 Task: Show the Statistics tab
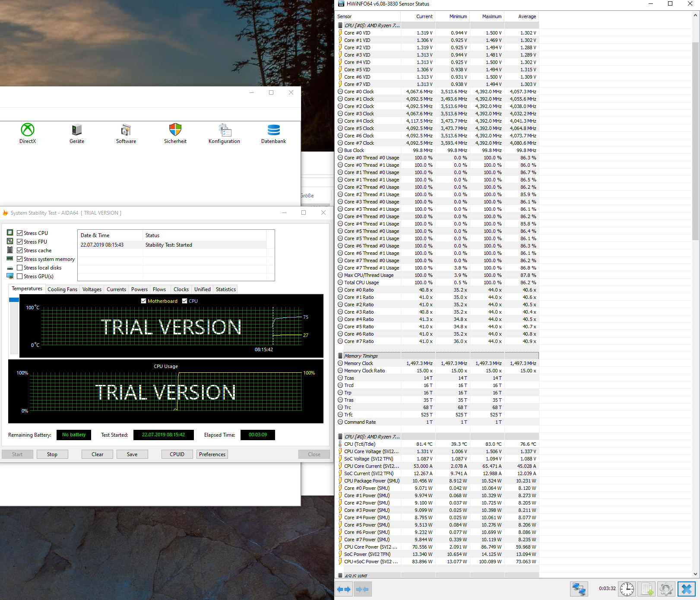(226, 289)
